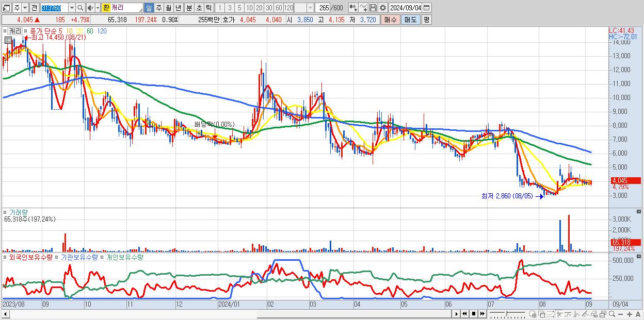Select the 틱 tick period toggle

208,8
